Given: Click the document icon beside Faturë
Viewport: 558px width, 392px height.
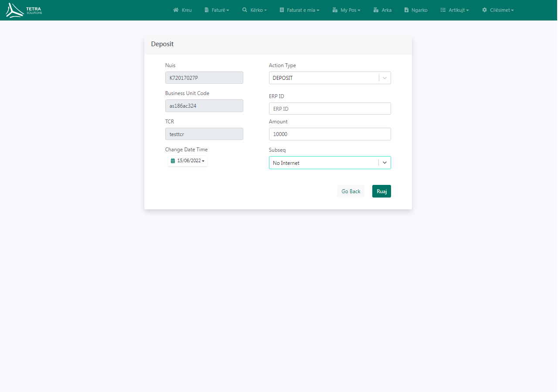Looking at the screenshot, I should [207, 10].
